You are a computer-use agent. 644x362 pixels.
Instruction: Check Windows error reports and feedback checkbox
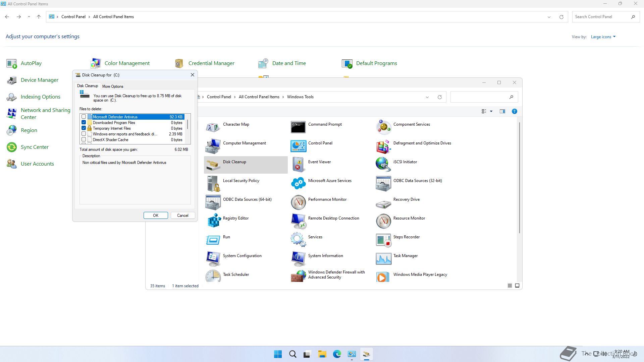(84, 134)
